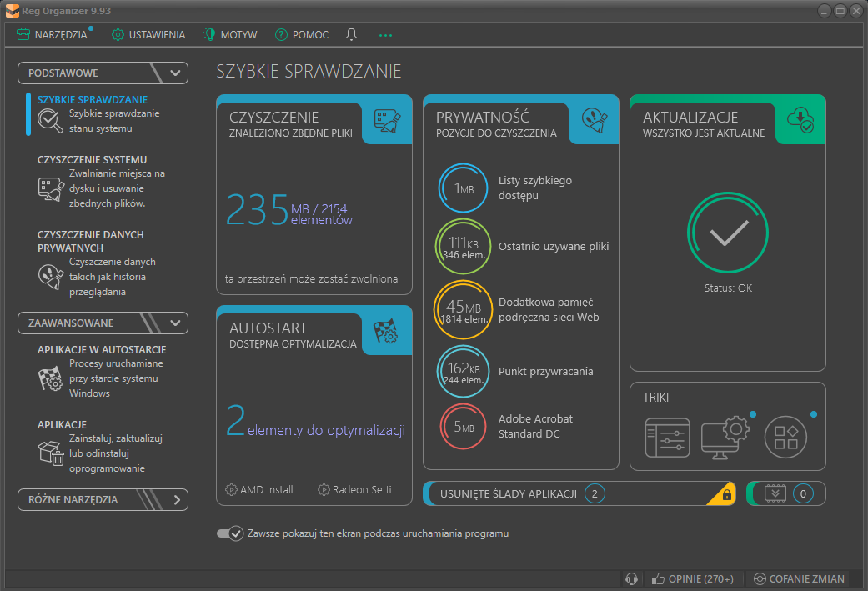Viewport: 868px width, 591px height.
Task: Click the Aktualizacje cloud download icon
Action: tap(800, 119)
